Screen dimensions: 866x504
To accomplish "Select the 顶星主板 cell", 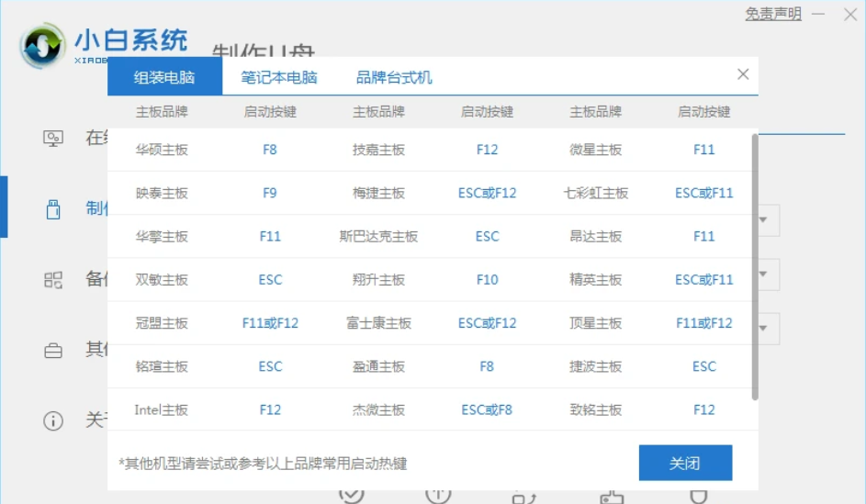I will click(x=596, y=323).
